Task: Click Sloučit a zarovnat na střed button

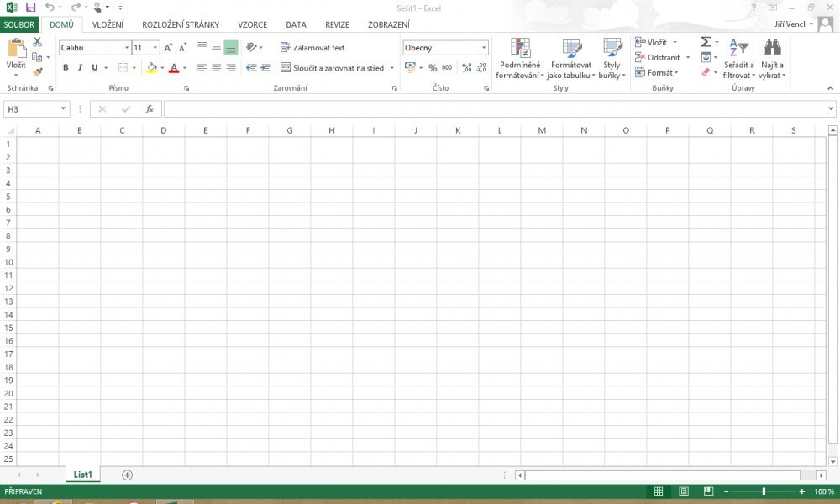Action: tap(333, 68)
